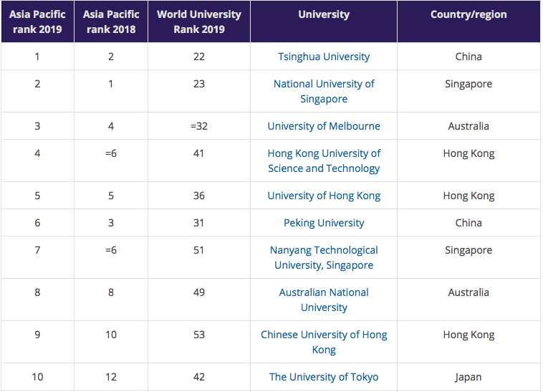The height and width of the screenshot is (392, 543).
Task: Click National University of Singapore link
Action: pyautogui.click(x=324, y=91)
